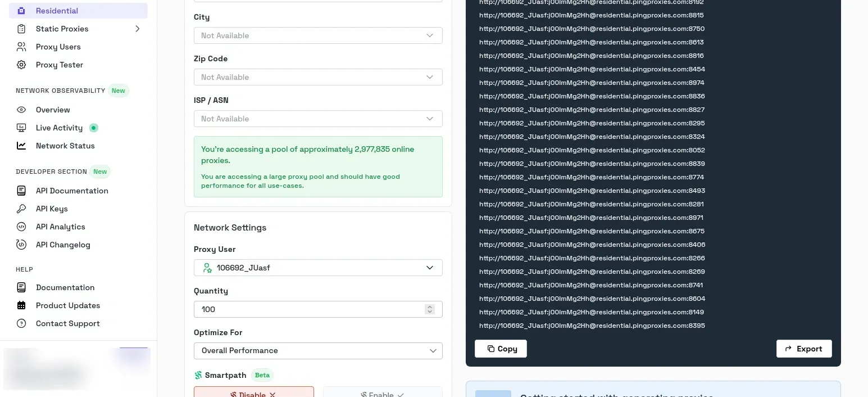Select the Residential proxies icon
This screenshot has height=397, width=868.
tap(22, 10)
